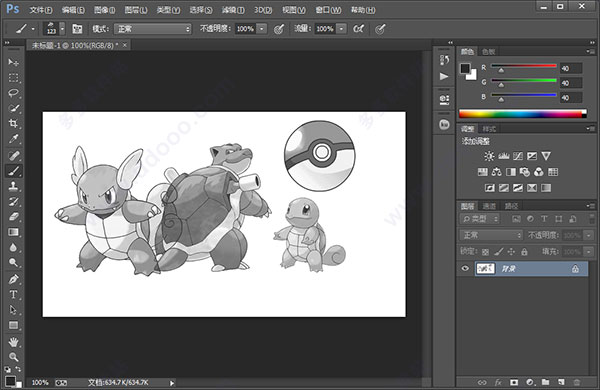
Task: Toggle lock transparent pixels
Action: [x=485, y=252]
